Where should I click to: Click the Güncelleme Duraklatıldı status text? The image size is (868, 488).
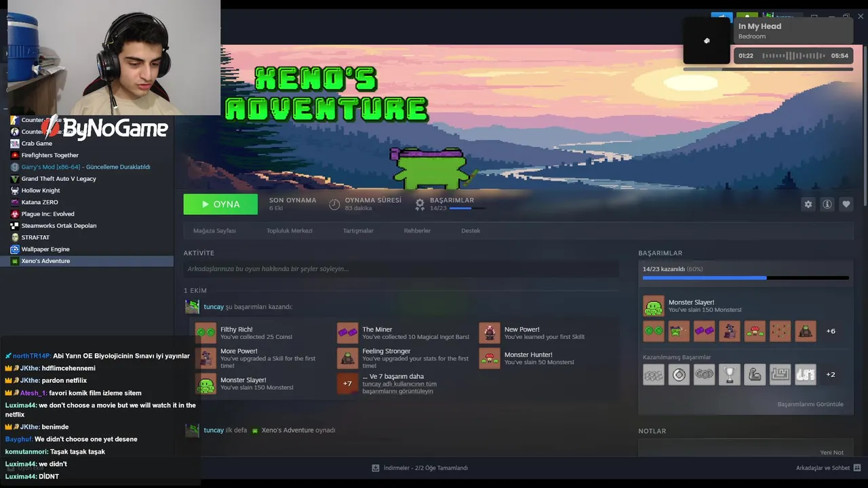pyautogui.click(x=118, y=167)
